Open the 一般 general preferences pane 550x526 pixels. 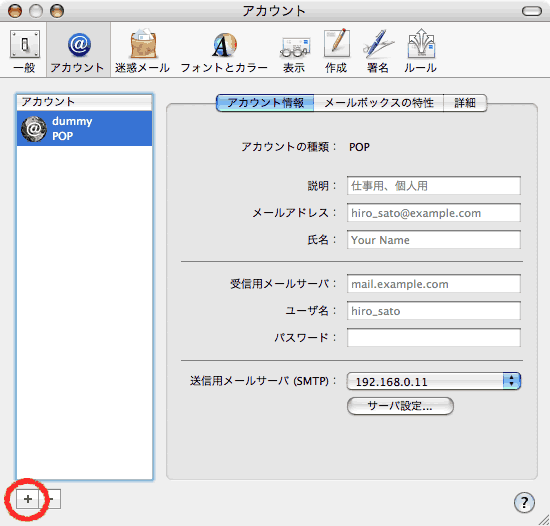click(25, 51)
